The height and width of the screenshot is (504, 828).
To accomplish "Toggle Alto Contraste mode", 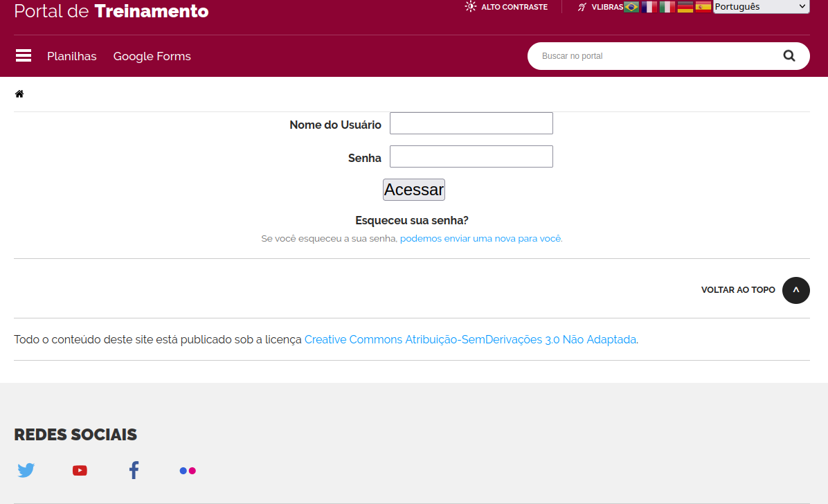I will coord(507,7).
